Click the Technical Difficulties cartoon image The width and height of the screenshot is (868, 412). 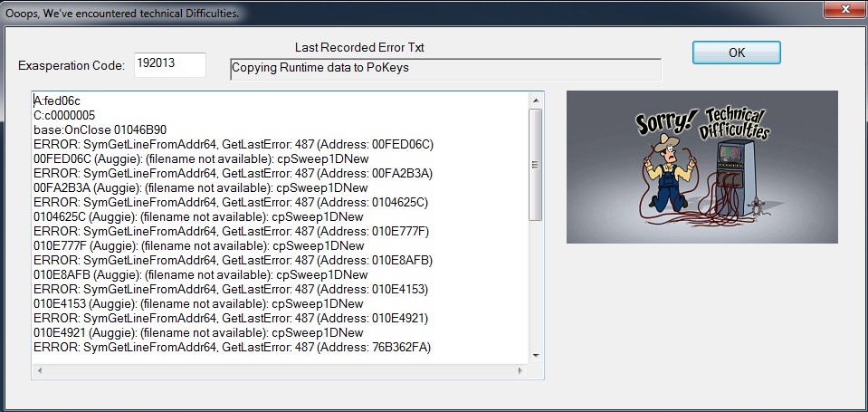pyautogui.click(x=701, y=167)
